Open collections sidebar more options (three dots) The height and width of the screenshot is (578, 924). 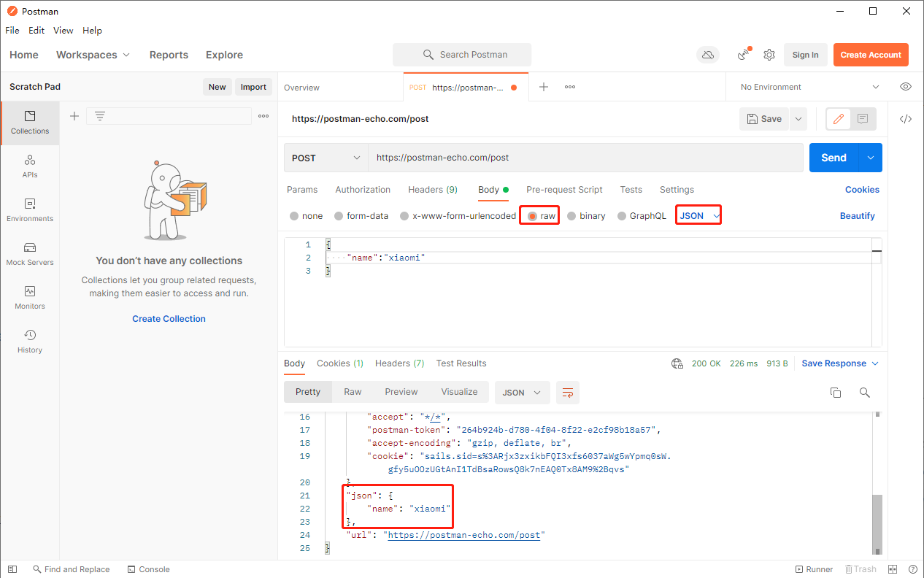263,116
